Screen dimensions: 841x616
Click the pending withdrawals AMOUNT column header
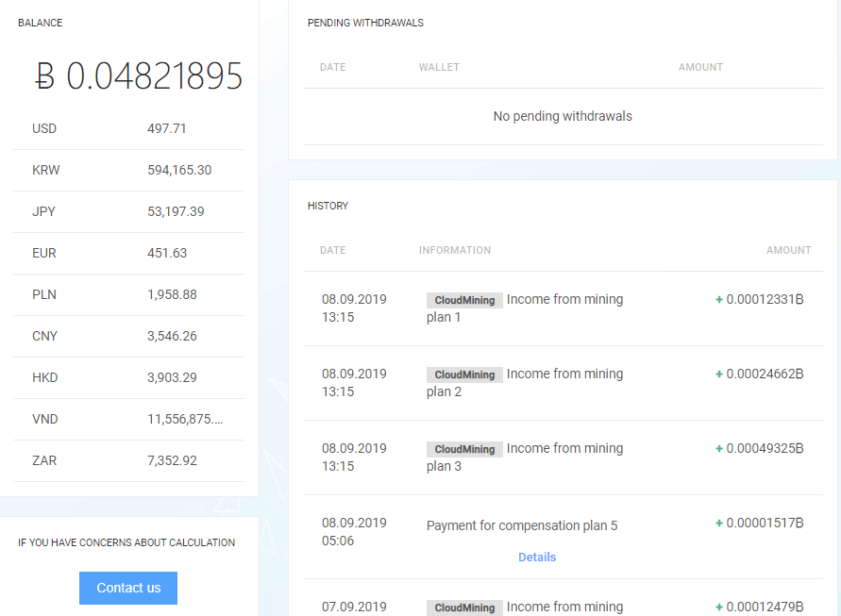click(x=700, y=67)
